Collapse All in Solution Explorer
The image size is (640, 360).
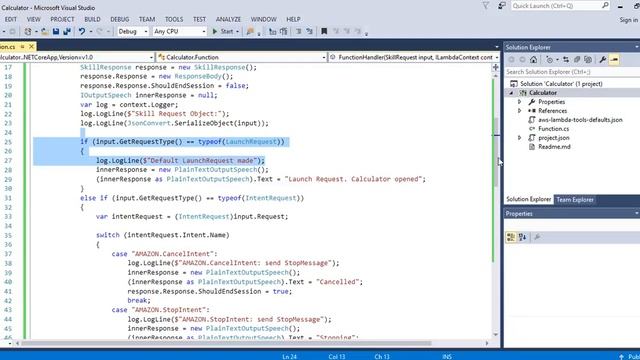click(x=577, y=60)
